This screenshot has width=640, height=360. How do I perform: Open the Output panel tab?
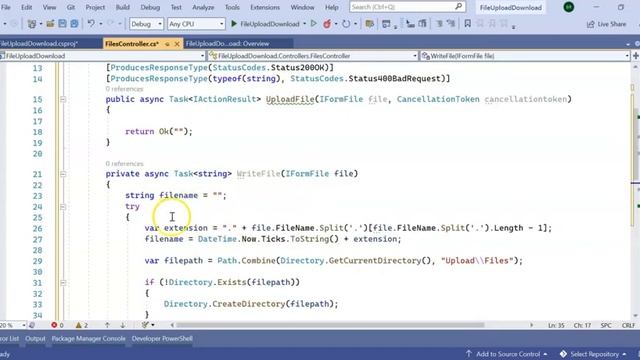[35, 339]
